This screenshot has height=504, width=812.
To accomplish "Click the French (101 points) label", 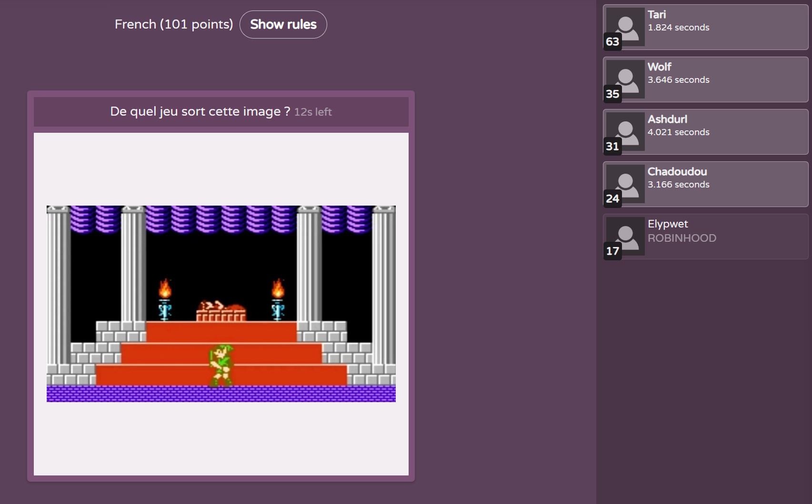I will click(174, 24).
